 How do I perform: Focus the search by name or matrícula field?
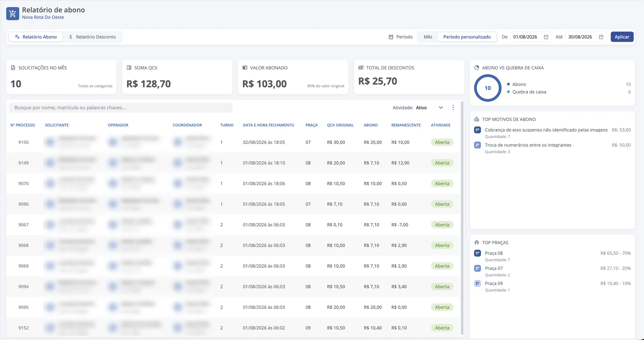click(121, 108)
